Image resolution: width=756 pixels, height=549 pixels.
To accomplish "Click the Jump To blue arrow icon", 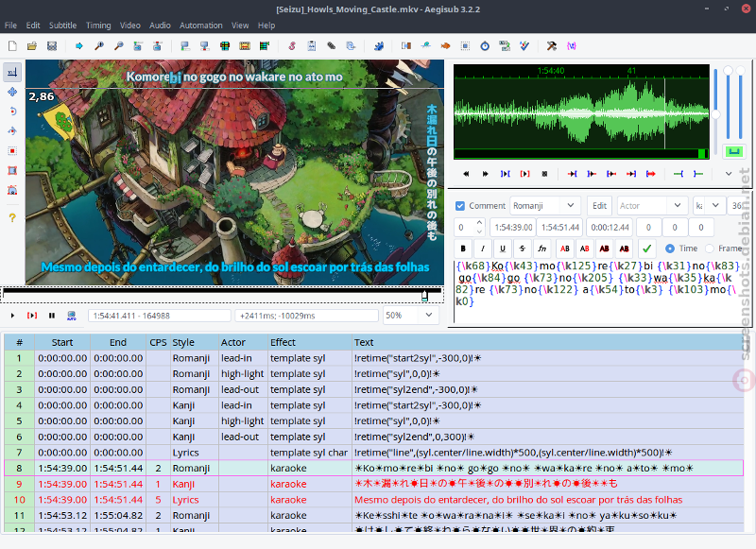I will (79, 46).
